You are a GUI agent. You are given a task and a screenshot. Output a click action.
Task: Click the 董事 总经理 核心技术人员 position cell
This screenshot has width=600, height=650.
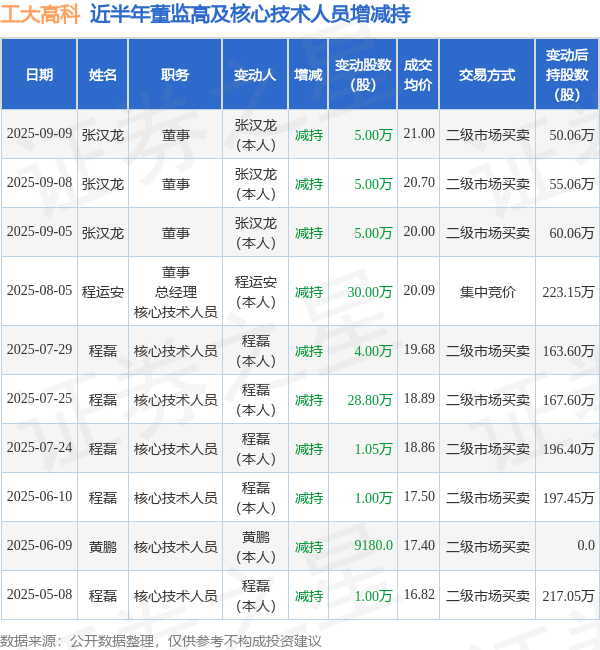[x=175, y=292]
